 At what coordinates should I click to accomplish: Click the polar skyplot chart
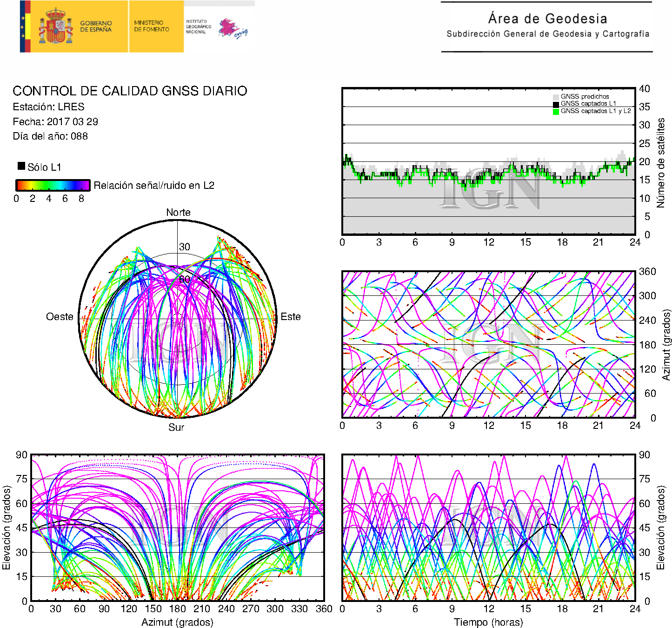pyautogui.click(x=178, y=319)
